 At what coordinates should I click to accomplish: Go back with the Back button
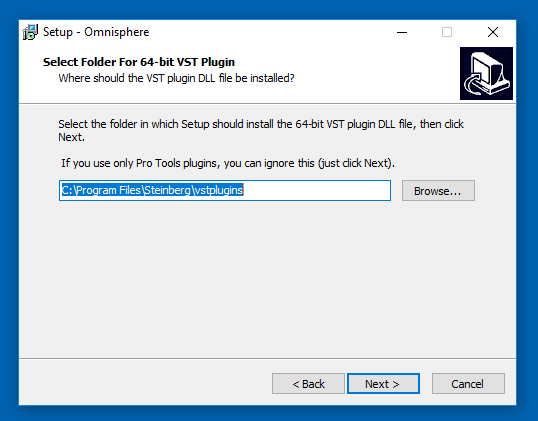coord(308,384)
